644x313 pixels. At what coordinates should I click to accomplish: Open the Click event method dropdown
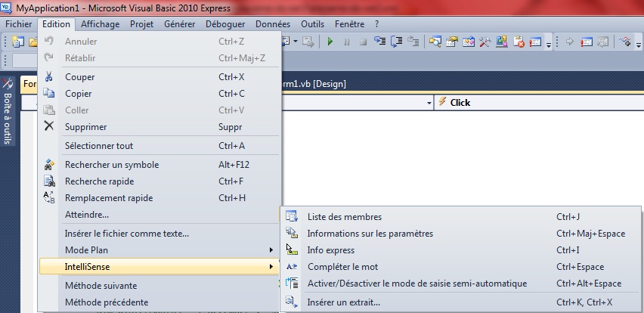coord(540,103)
